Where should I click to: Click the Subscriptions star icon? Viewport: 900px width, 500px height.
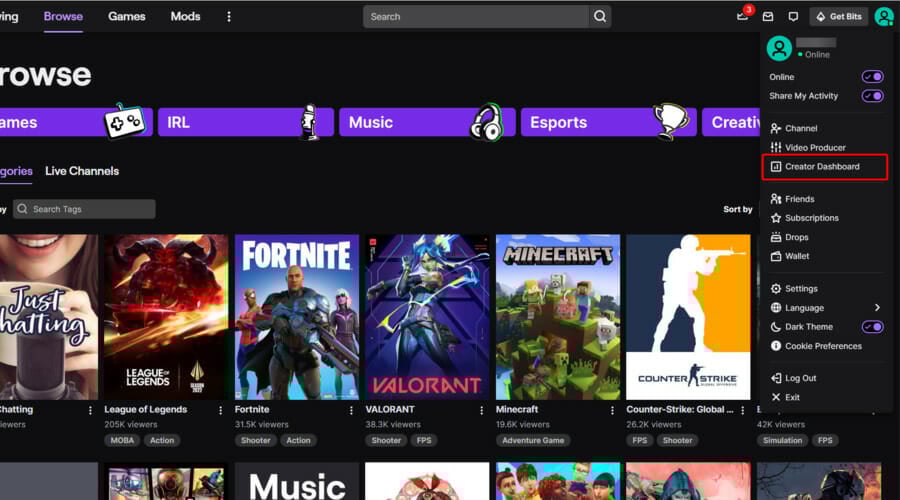(x=776, y=218)
